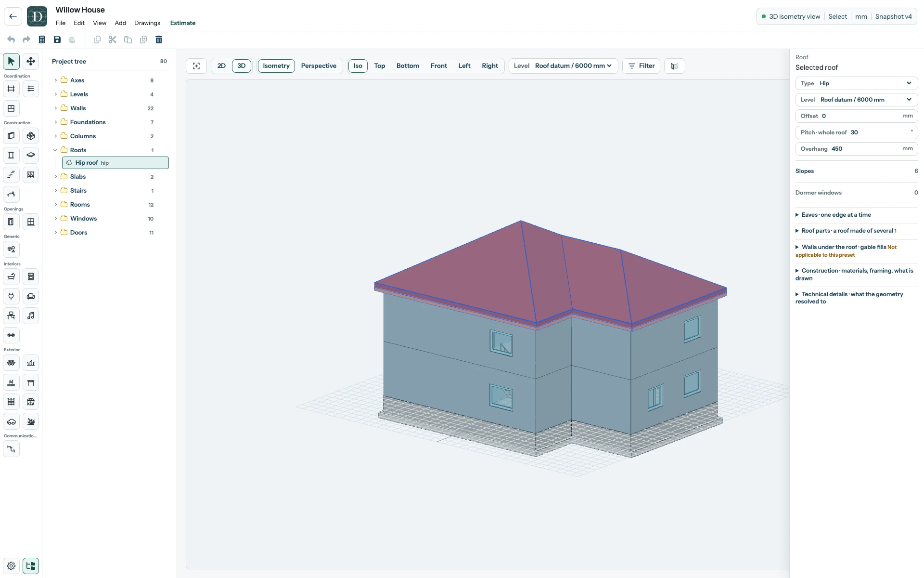Switch viewport to 2D mode

pyautogui.click(x=221, y=66)
